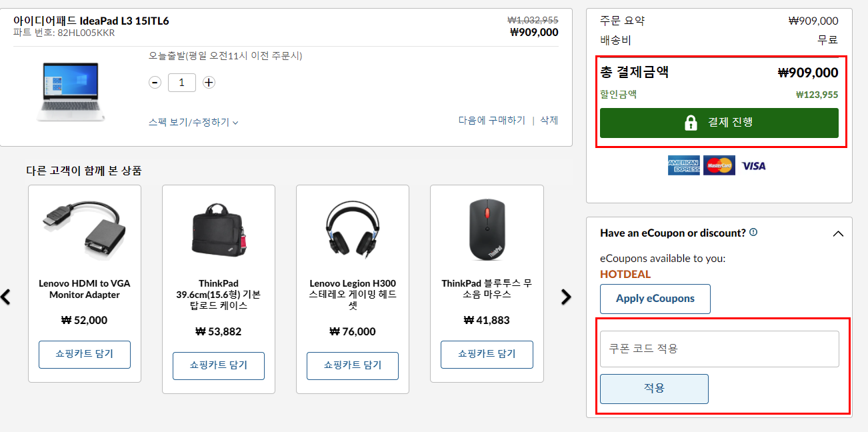Screen dimensions: 868x432
Task: Click the Apply eCoupons button
Action: [x=655, y=299]
